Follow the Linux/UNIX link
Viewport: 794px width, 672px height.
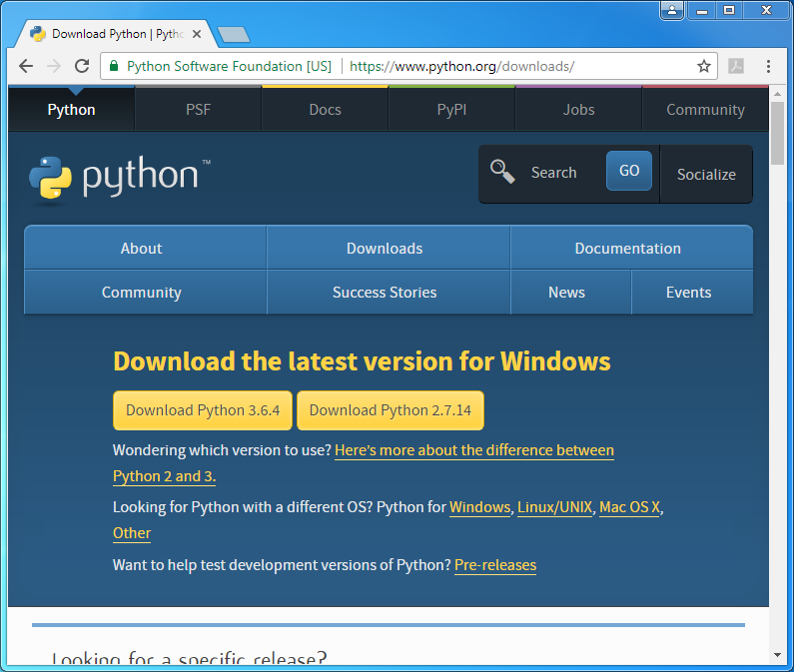point(554,507)
